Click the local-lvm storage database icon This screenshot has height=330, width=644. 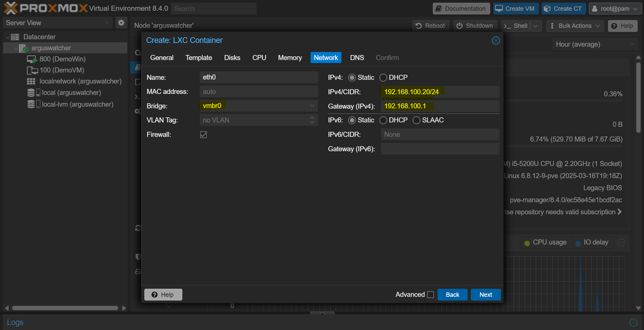pyautogui.click(x=31, y=104)
